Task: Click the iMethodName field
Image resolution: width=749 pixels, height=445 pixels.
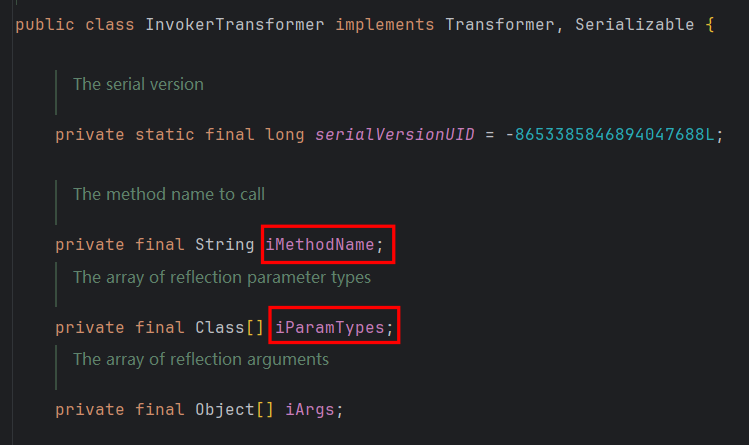Action: [x=325, y=245]
